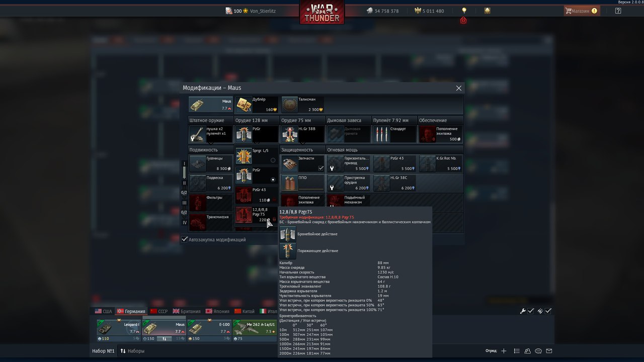This screenshot has height=362, width=644.
Task: Open the mail envelope icon
Action: 549,351
